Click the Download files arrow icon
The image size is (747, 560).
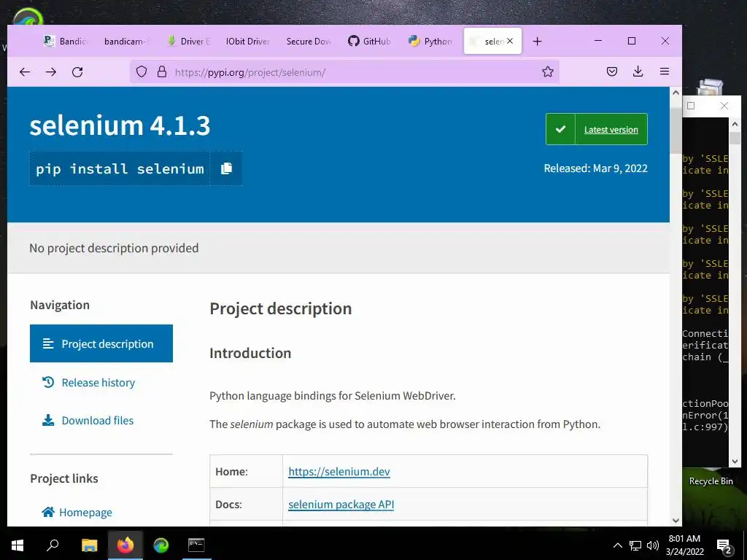(x=48, y=420)
